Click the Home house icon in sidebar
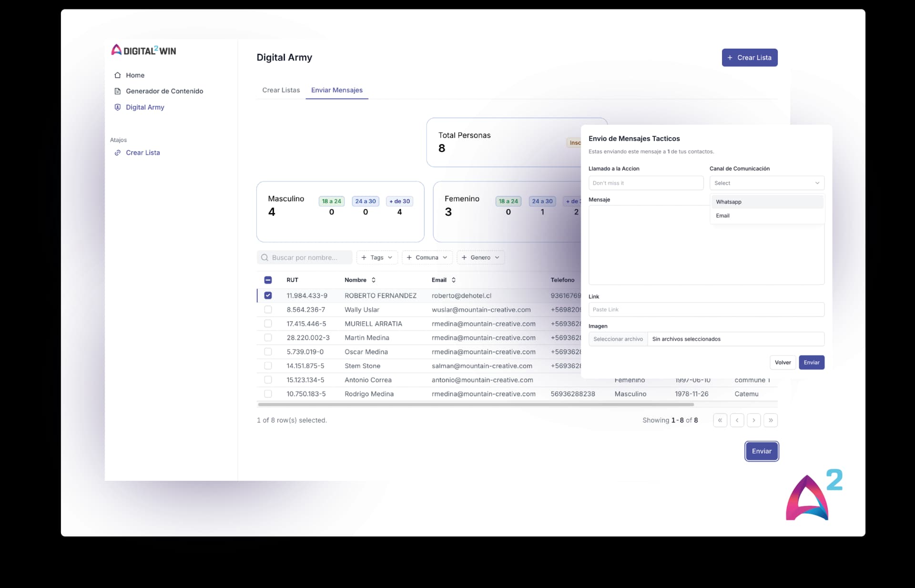 coord(118,75)
